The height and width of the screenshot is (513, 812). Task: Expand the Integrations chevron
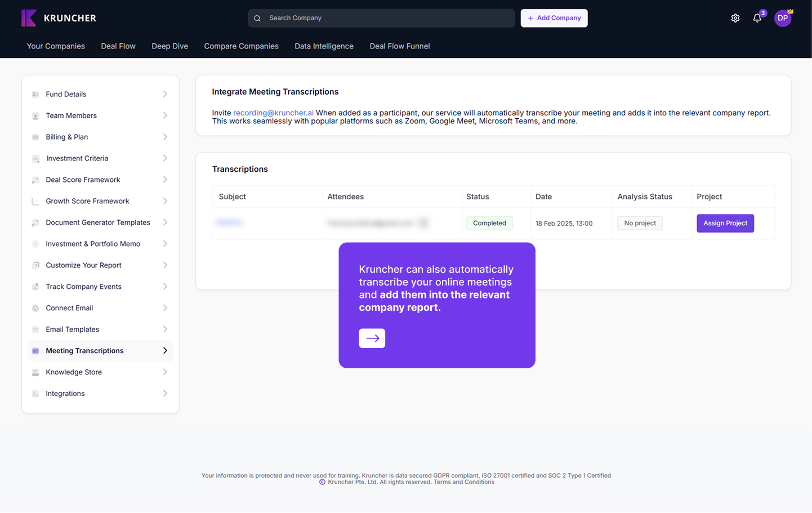click(165, 394)
